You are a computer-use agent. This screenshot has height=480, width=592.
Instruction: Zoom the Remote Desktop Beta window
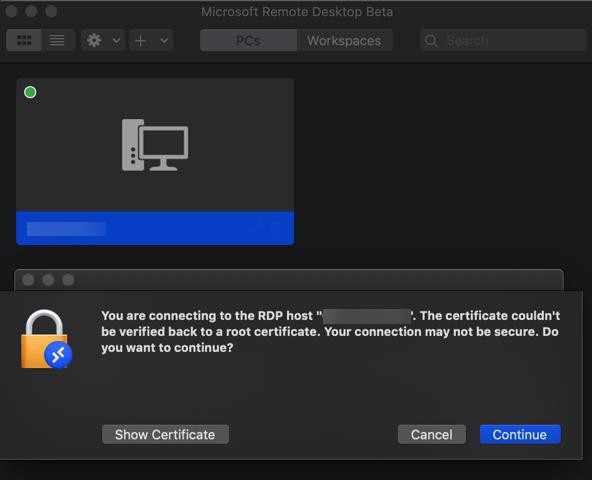[51, 11]
